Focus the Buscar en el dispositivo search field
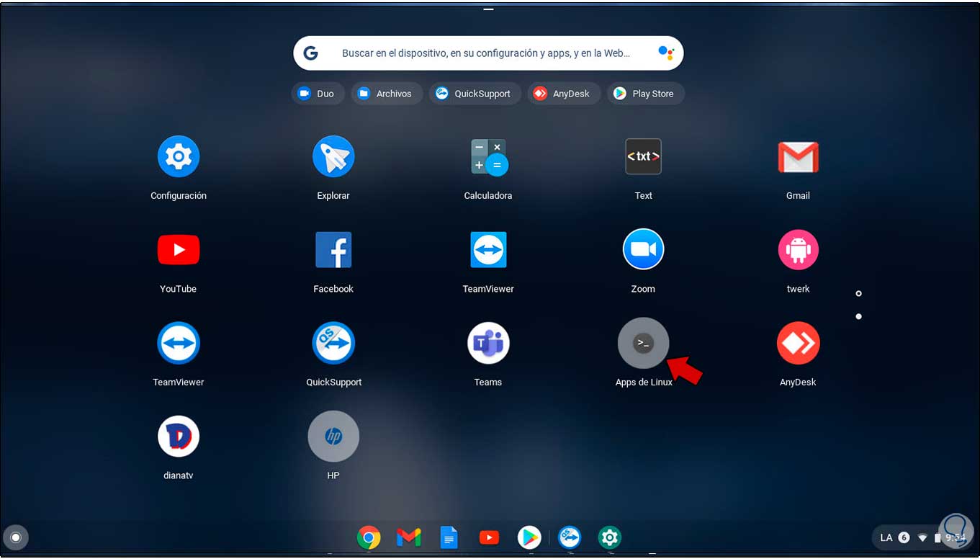The width and height of the screenshot is (980, 559). (x=488, y=53)
